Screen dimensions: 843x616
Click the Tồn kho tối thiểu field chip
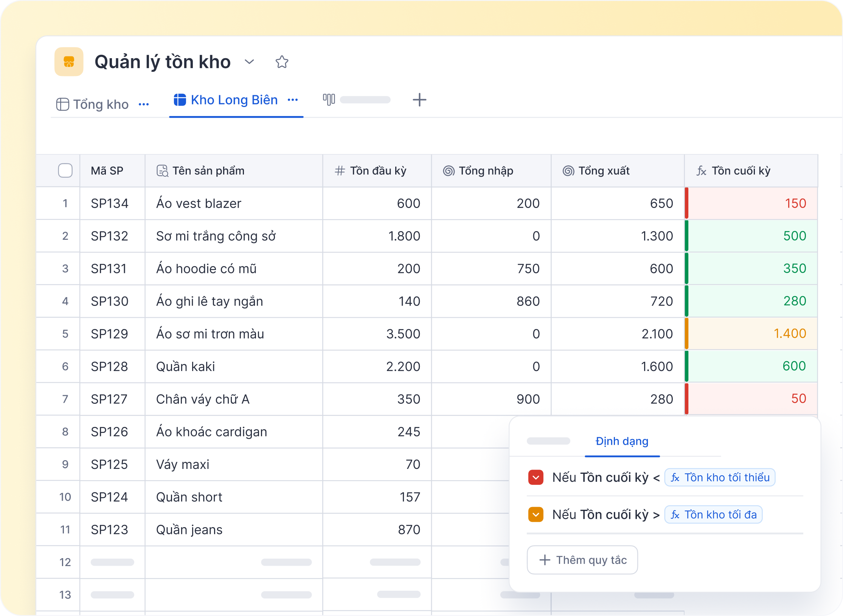(720, 477)
